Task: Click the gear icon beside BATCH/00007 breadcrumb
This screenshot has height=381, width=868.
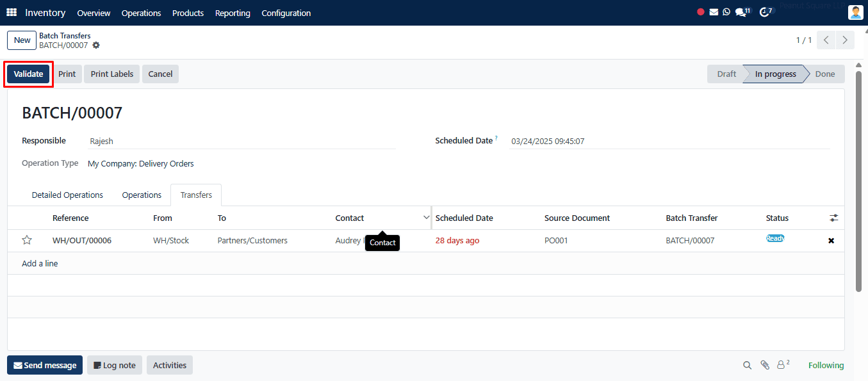Action: tap(96, 45)
